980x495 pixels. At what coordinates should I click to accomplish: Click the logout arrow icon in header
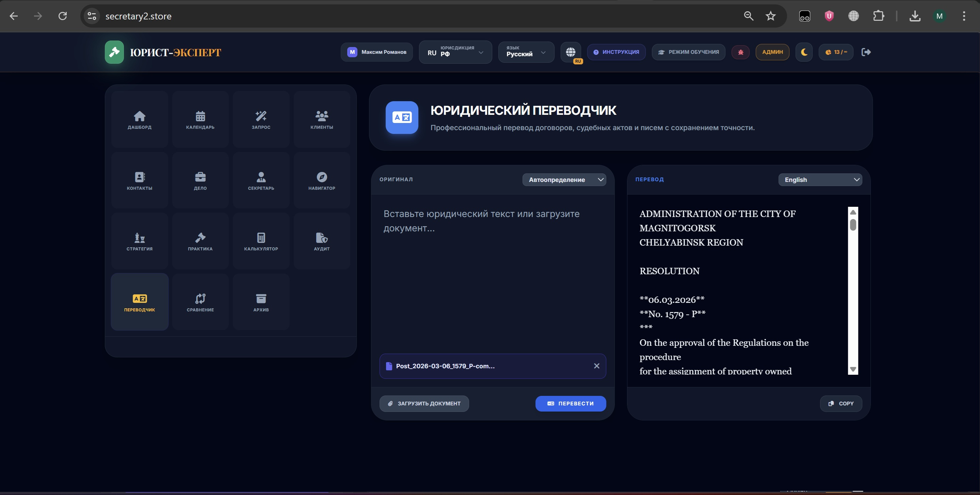pyautogui.click(x=866, y=52)
